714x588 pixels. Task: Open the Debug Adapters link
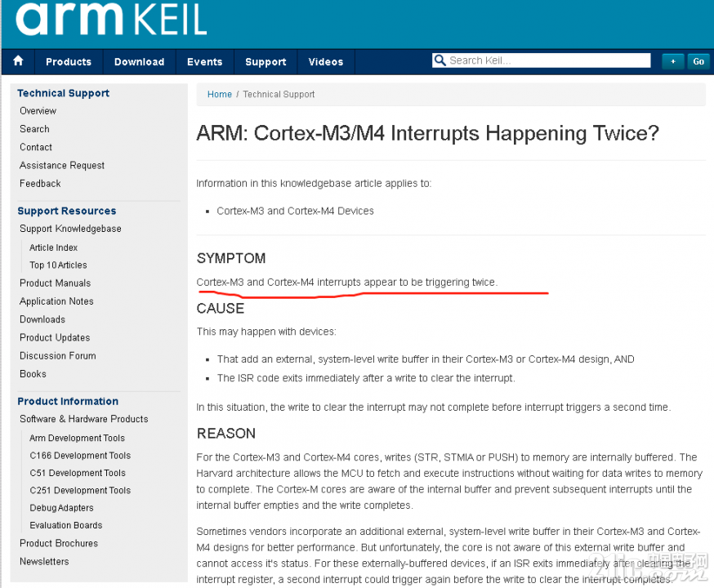click(x=61, y=508)
